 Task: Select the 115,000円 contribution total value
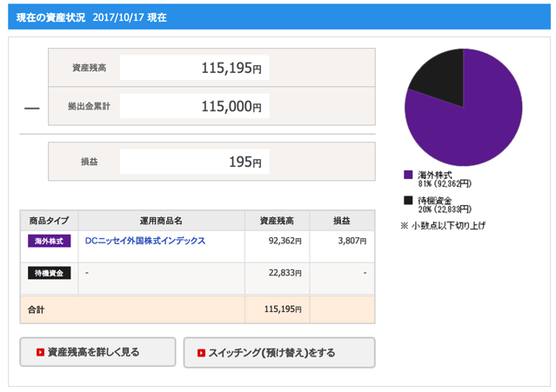click(231, 106)
